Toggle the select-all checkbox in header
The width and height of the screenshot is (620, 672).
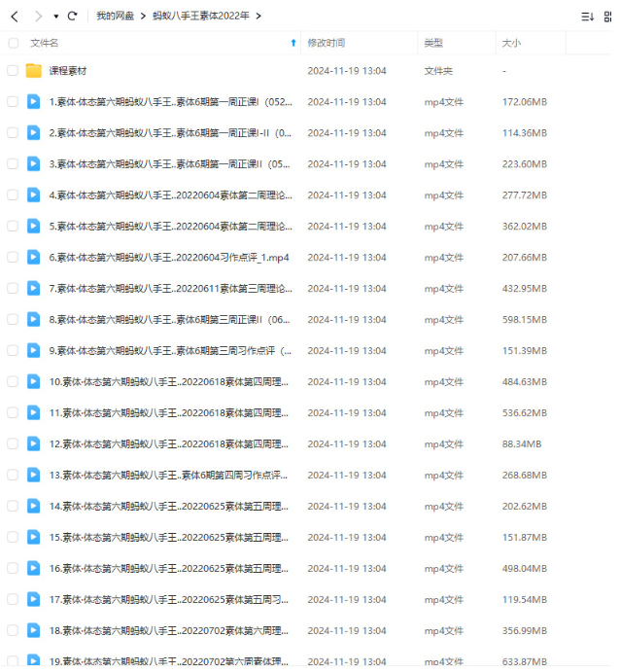pos(14,43)
